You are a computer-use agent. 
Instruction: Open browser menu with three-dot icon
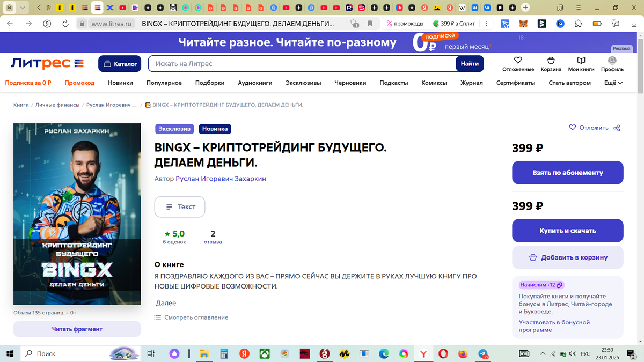[x=486, y=24]
